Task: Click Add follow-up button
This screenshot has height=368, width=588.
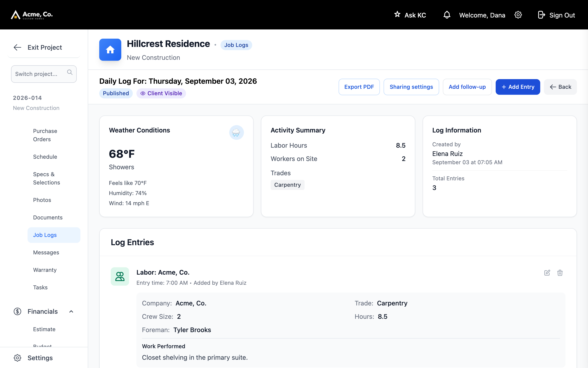Action: pos(467,87)
